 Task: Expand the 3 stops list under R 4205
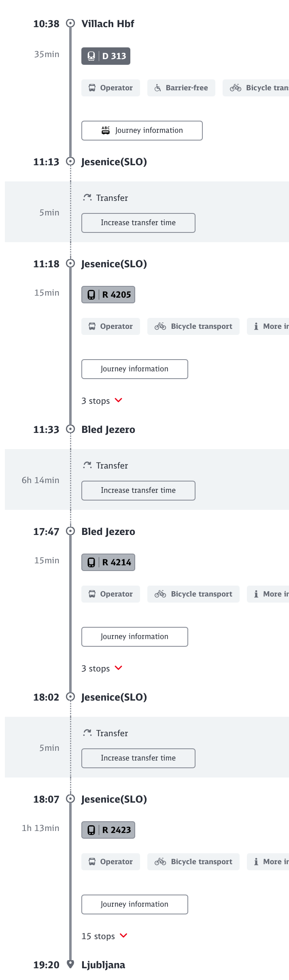102,401
